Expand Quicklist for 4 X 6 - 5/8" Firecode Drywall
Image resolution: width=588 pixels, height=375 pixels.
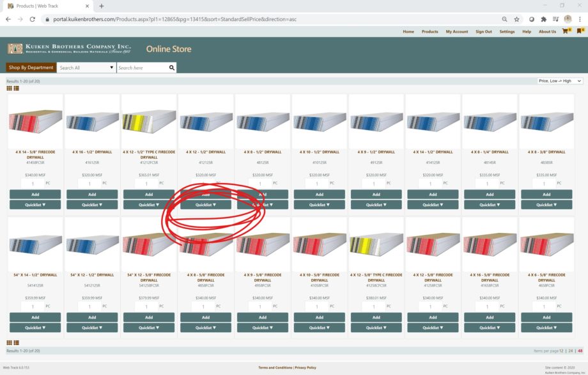(x=546, y=328)
